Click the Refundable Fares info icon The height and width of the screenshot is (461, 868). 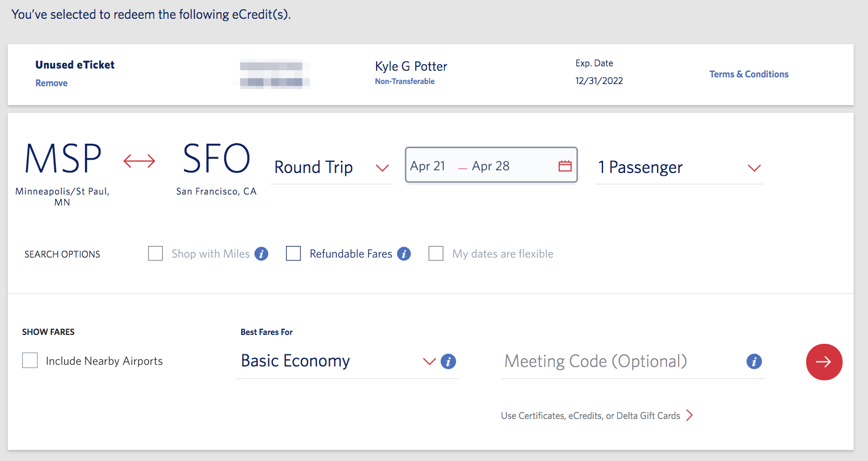pyautogui.click(x=404, y=253)
